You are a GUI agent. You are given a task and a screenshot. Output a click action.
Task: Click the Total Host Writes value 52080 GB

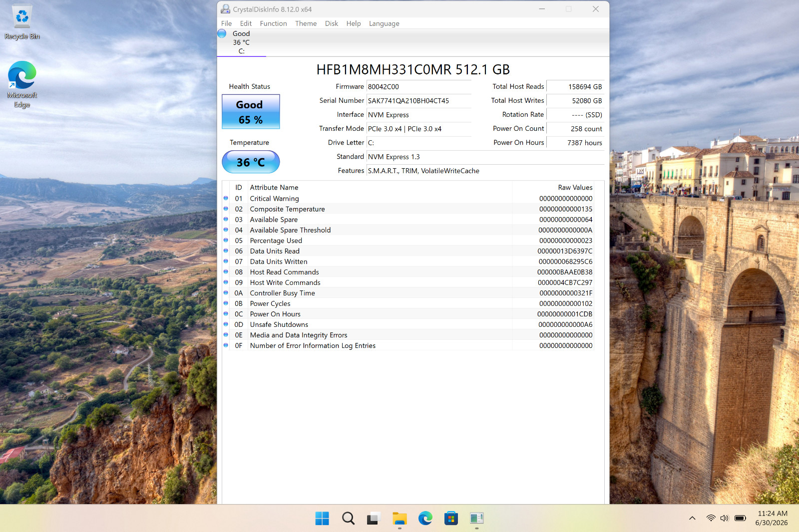[x=575, y=101]
